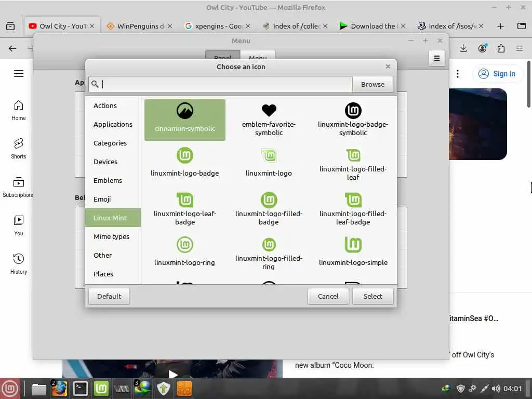Image resolution: width=532 pixels, height=399 pixels.
Task: Select the Linux Mint icon category
Action: click(x=113, y=218)
